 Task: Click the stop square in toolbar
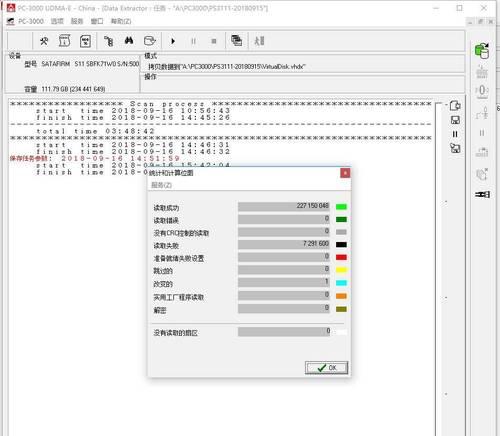point(214,41)
